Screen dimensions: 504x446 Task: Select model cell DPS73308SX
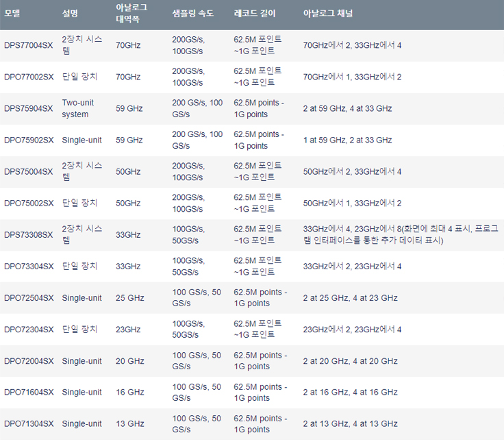coord(28,235)
